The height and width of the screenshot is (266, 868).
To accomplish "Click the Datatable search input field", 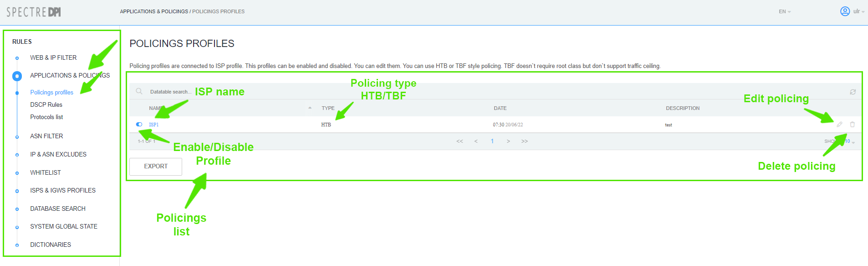I will (170, 92).
